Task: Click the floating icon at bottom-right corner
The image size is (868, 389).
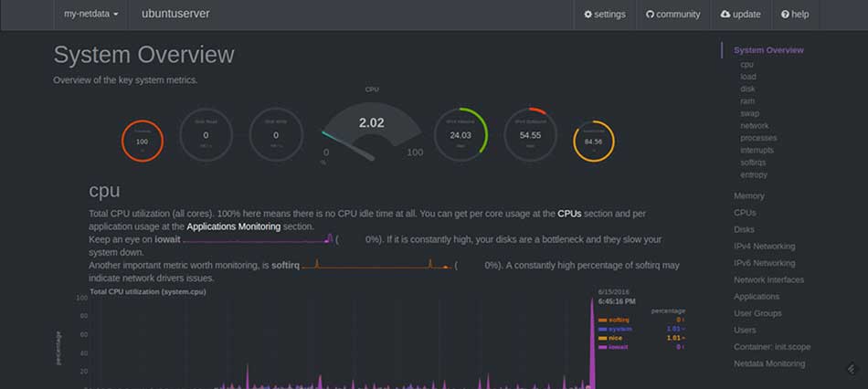Action: 852,368
